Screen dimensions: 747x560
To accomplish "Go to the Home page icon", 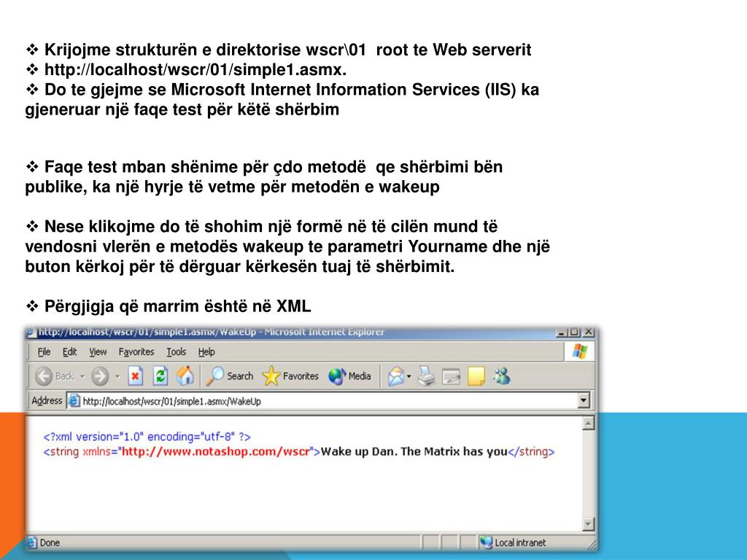I will [x=185, y=376].
